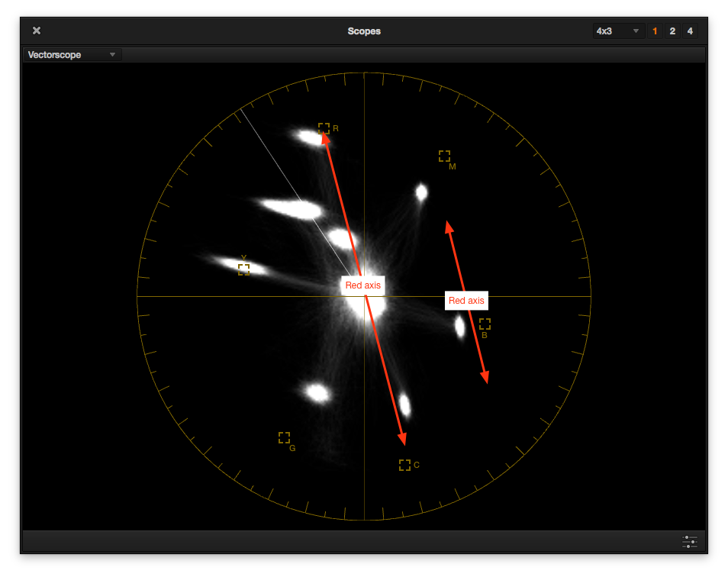Switch to the single scope layout (1)
The height and width of the screenshot is (577, 728).
655,31
